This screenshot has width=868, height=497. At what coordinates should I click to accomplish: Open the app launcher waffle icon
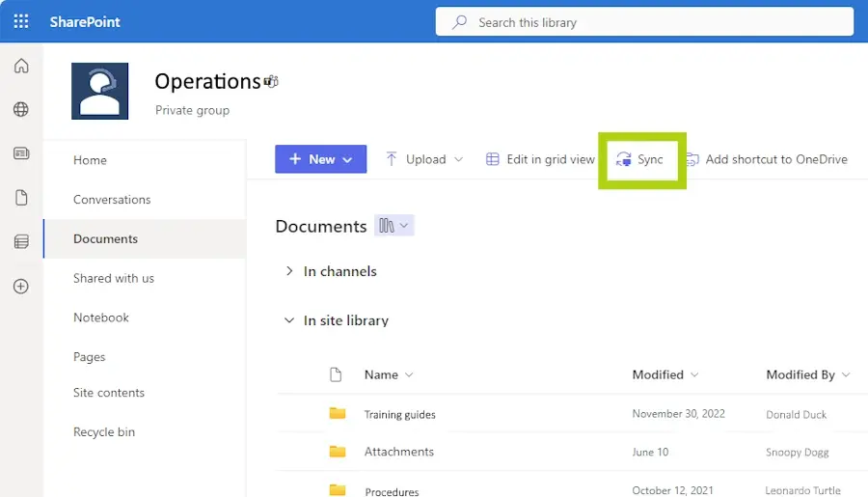tap(21, 21)
